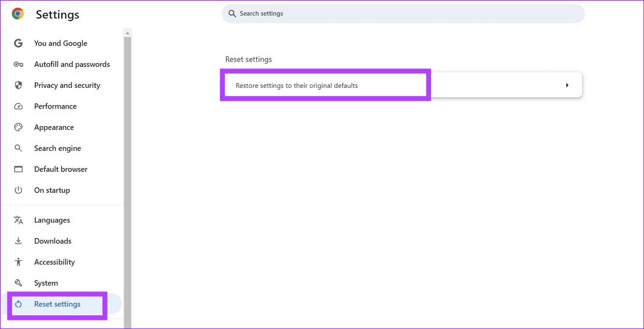Image resolution: width=644 pixels, height=329 pixels.
Task: Select the translate icon beside Languages
Action: (x=18, y=220)
